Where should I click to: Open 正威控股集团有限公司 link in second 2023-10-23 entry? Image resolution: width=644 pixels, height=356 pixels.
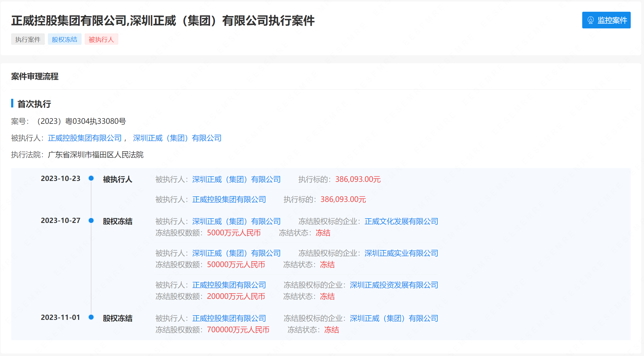229,199
